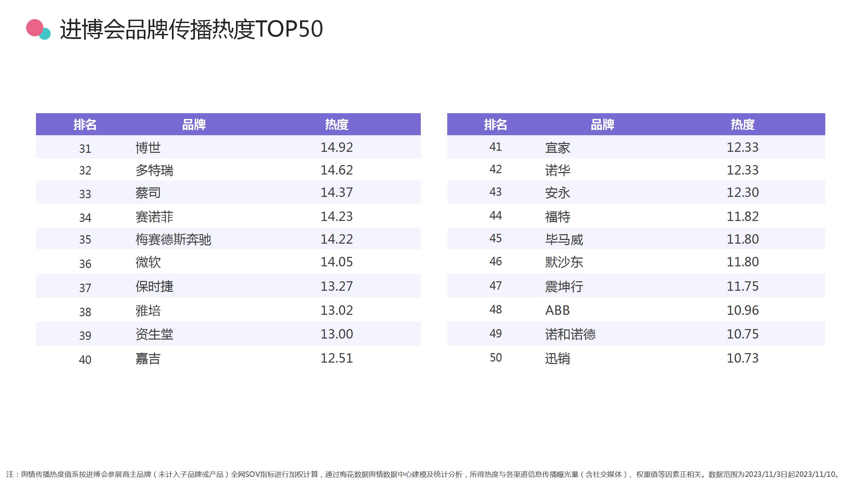Click the 品牌 header of left table
Viewport: 868px width, 488px height.
pyautogui.click(x=194, y=125)
